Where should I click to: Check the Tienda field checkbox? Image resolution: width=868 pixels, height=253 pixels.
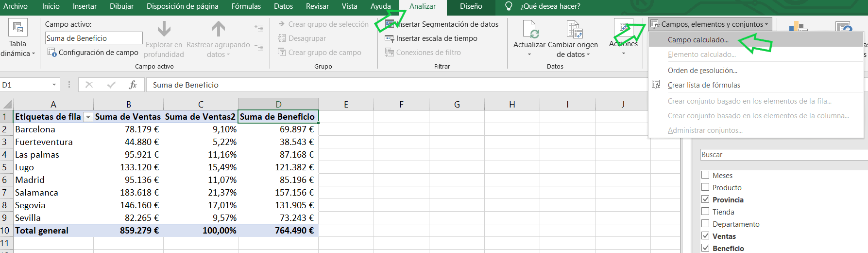[705, 211]
